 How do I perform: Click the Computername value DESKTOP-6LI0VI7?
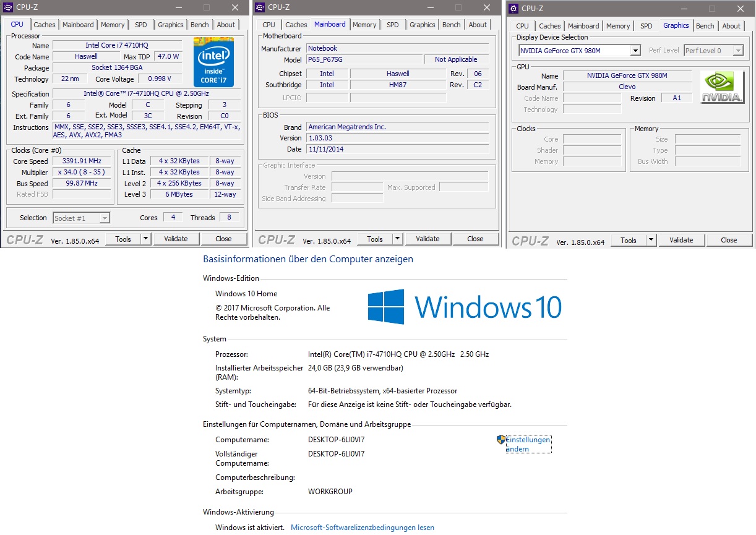click(x=337, y=440)
